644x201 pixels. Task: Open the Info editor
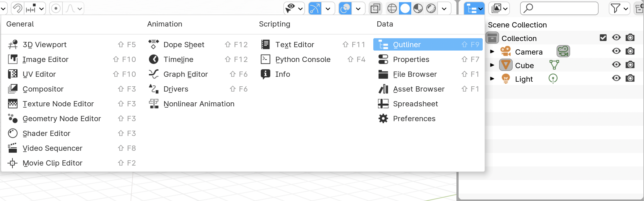(x=313, y=74)
